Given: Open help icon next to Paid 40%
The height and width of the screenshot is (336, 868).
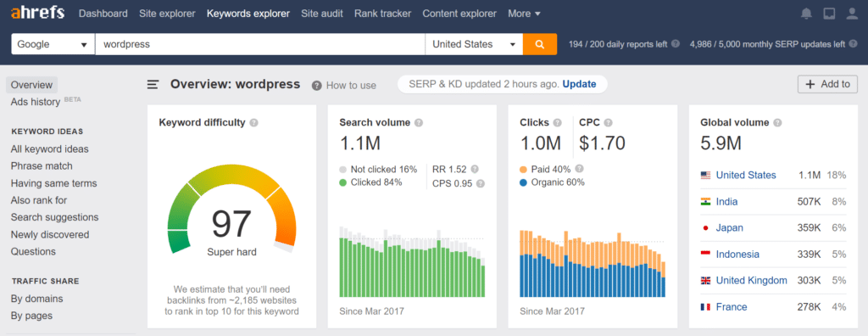Looking at the screenshot, I should 580,169.
